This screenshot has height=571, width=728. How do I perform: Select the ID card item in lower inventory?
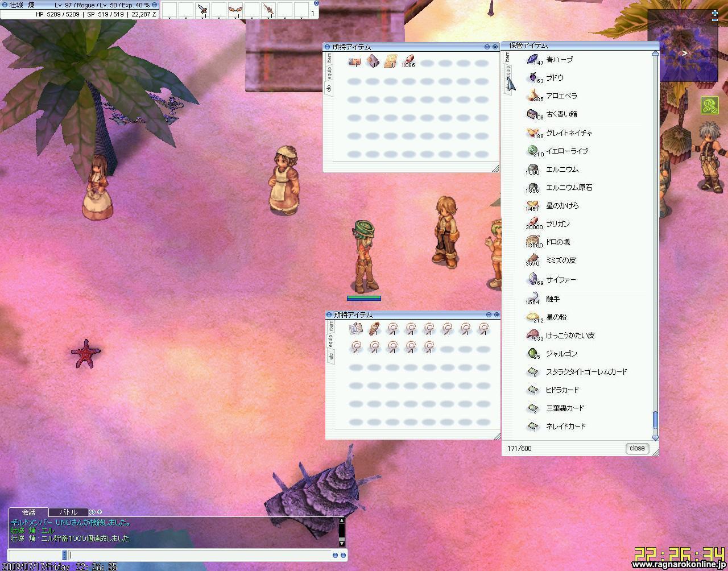[x=356, y=329]
